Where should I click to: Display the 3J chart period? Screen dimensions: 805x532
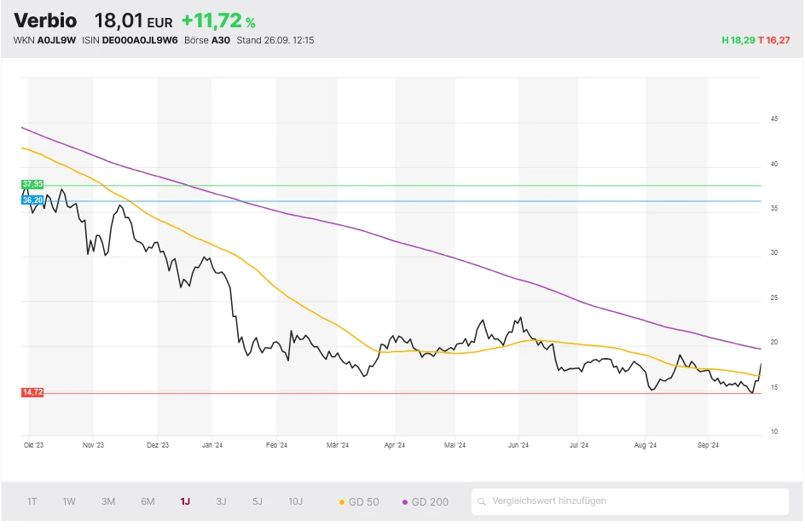click(221, 501)
